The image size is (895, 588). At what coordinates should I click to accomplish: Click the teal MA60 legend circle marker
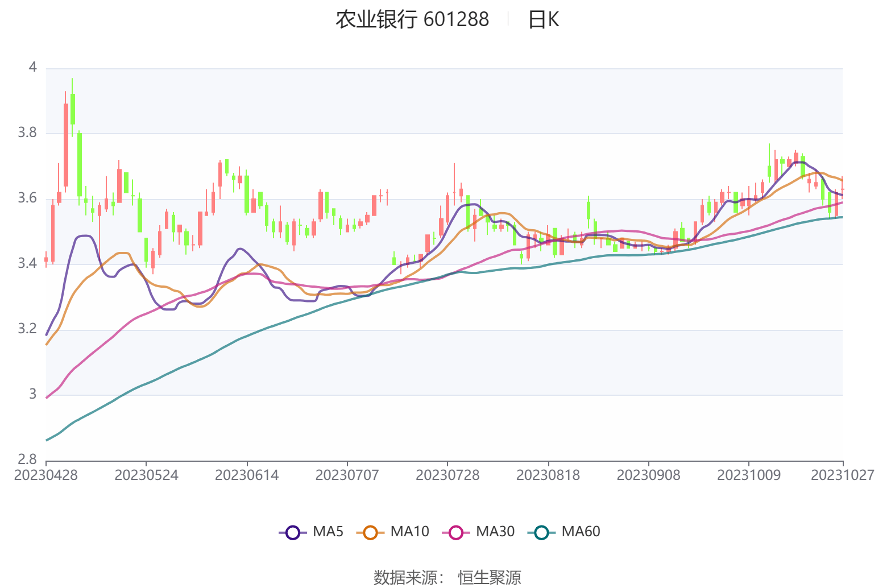tap(541, 532)
